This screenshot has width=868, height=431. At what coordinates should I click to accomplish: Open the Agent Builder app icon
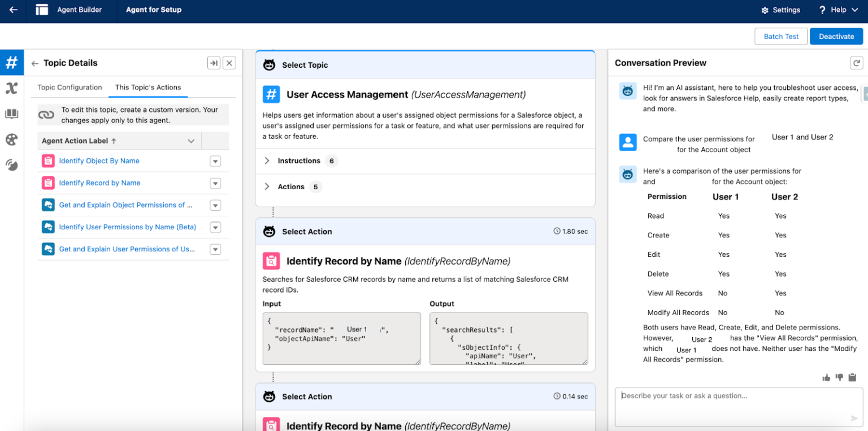point(42,10)
